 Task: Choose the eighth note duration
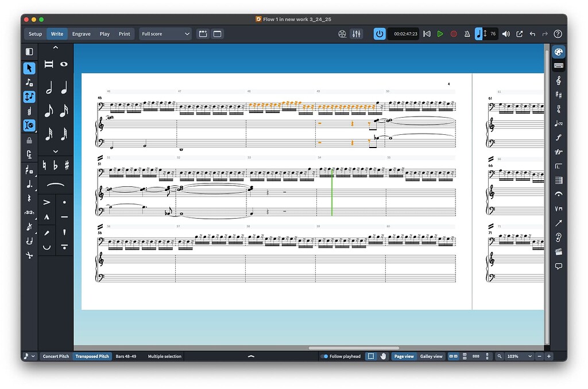tap(49, 110)
